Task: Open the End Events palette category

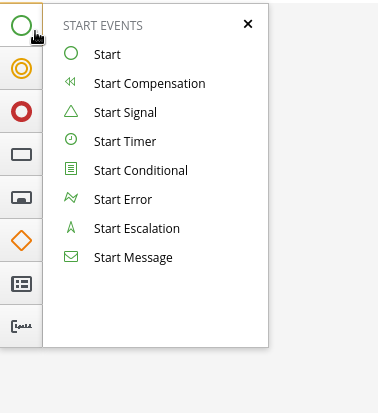Action: tap(21, 111)
